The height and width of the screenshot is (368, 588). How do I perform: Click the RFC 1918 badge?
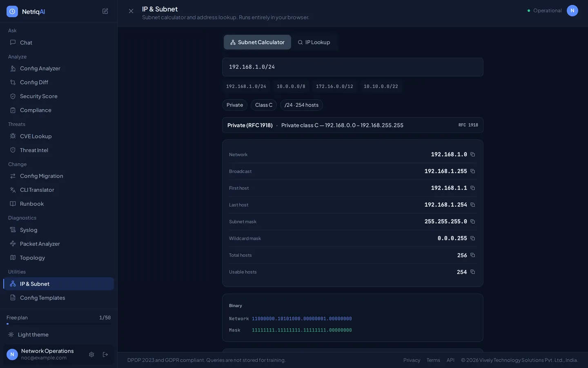pos(468,125)
